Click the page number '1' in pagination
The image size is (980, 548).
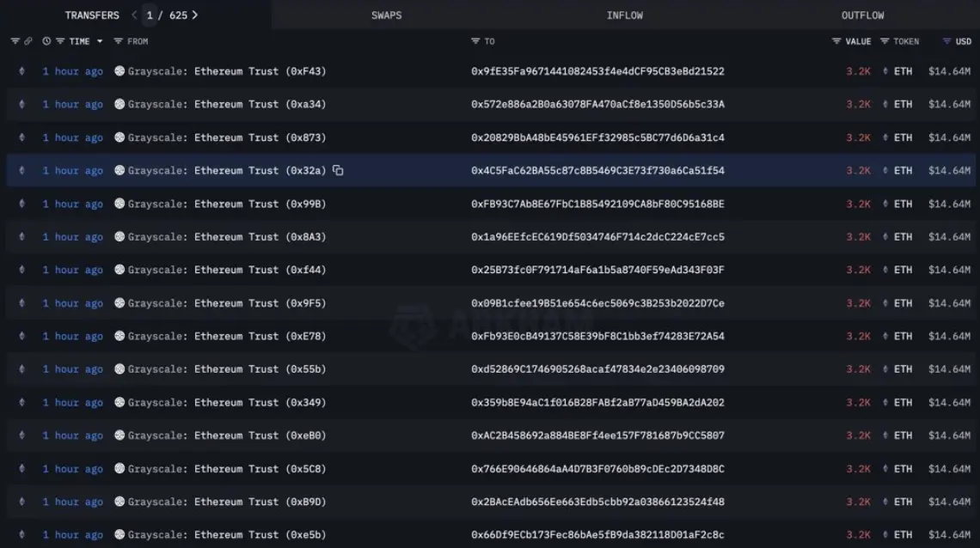click(x=150, y=15)
